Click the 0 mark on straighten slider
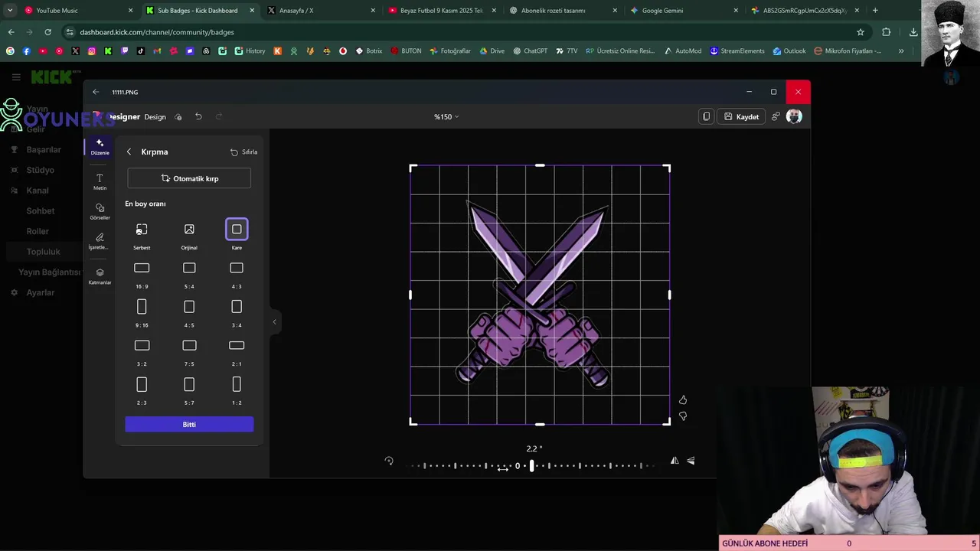This screenshot has width=980, height=551. [518, 465]
